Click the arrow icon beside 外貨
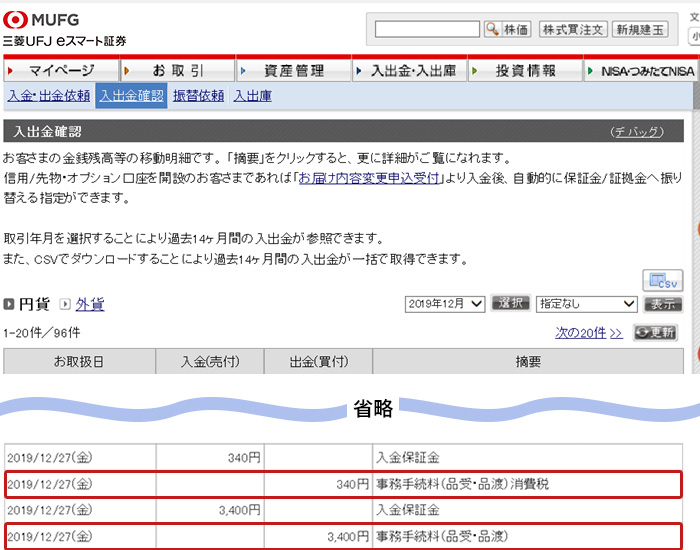 [x=65, y=304]
